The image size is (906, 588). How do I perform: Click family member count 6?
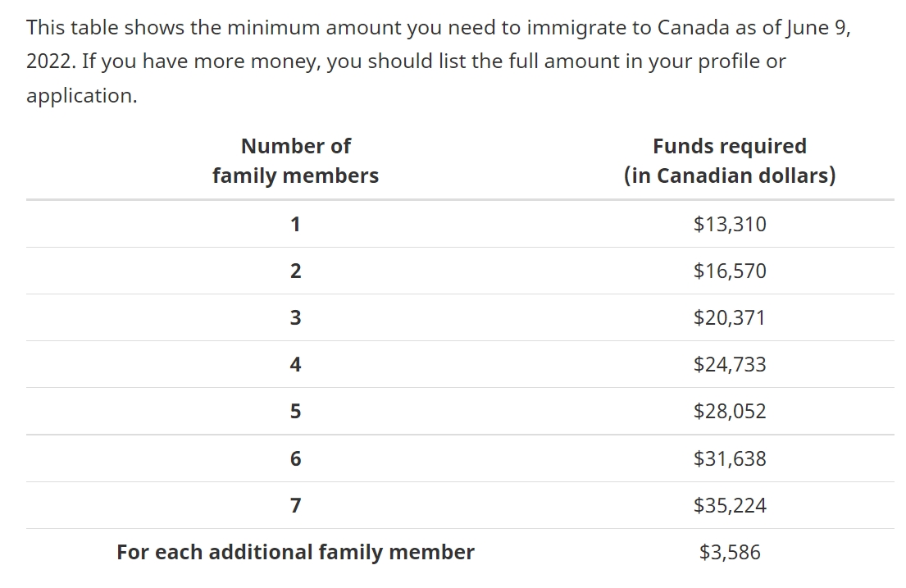pos(295,458)
